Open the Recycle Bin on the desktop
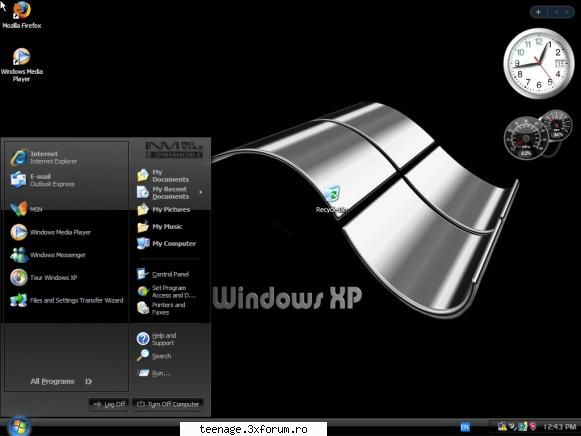 click(x=331, y=199)
